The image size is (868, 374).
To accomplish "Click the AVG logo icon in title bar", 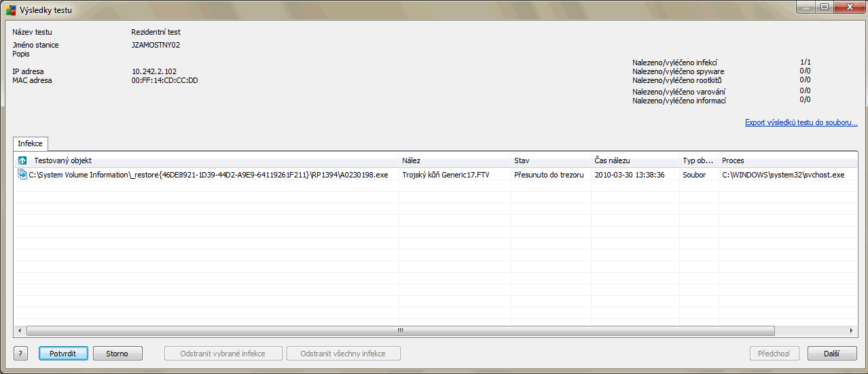I will click(x=11, y=10).
